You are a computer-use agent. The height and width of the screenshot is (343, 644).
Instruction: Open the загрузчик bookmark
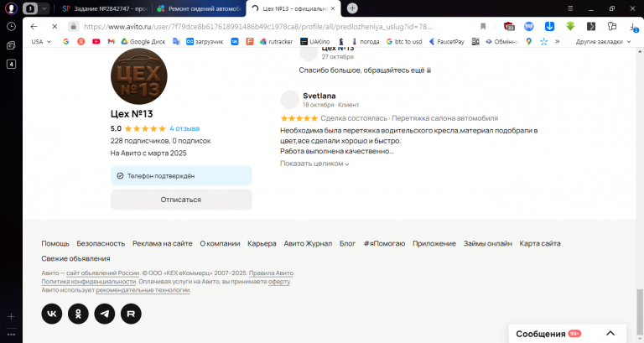(205, 41)
